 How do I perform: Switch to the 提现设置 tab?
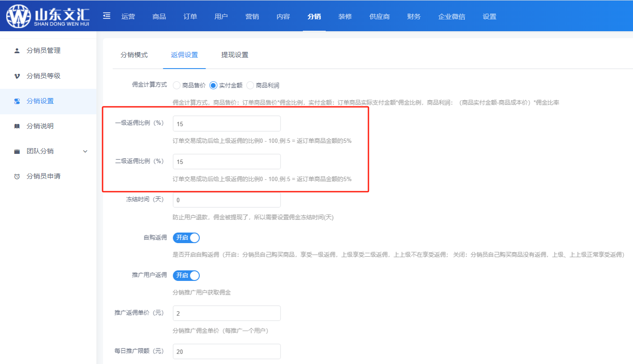point(235,55)
